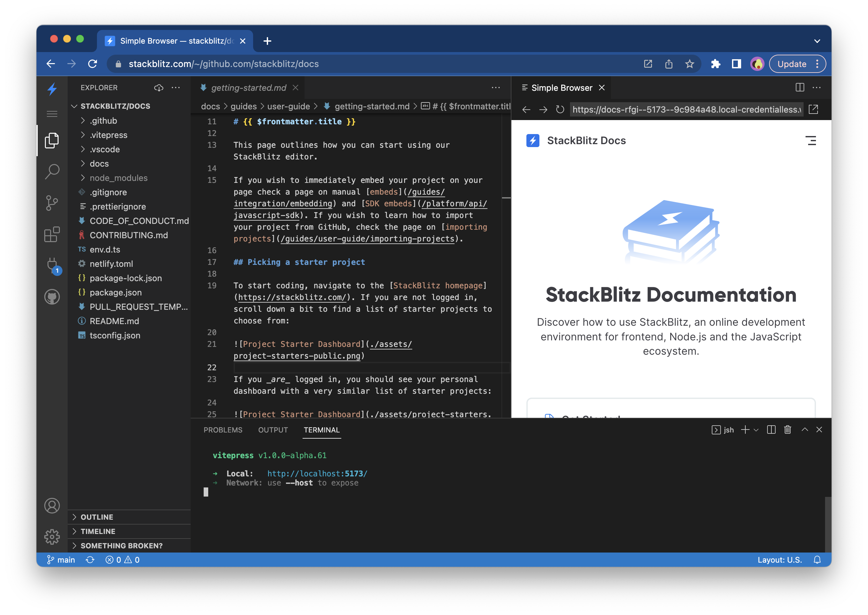Open preview in new tab icon
The image size is (868, 615).
813,109
